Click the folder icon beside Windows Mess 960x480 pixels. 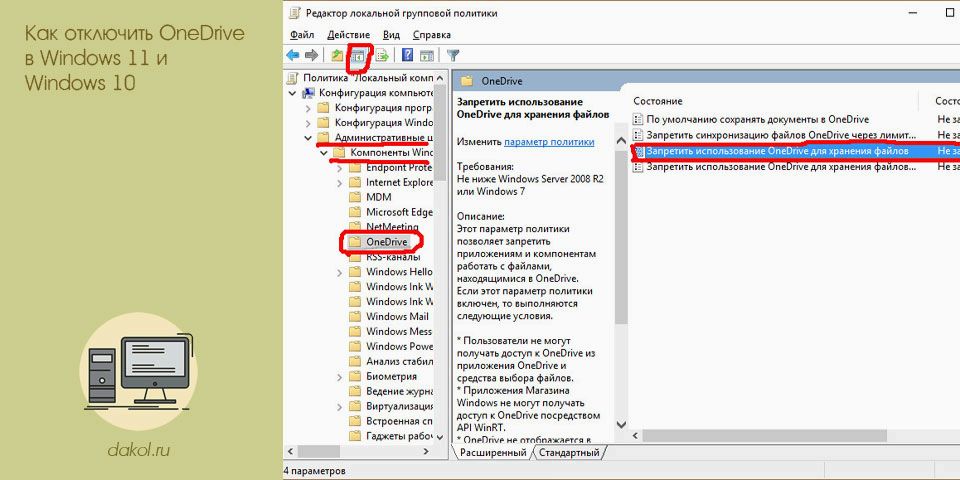point(355,331)
